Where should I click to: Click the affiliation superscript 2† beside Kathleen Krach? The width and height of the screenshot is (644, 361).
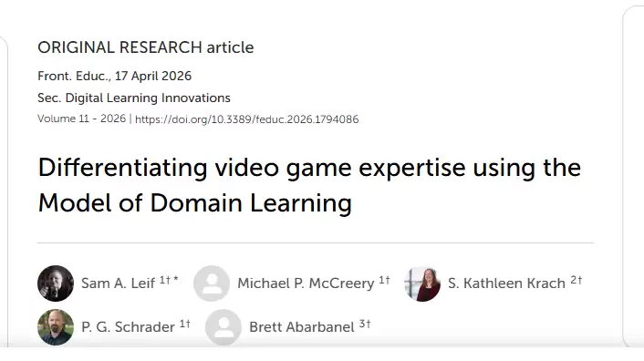coord(576,280)
